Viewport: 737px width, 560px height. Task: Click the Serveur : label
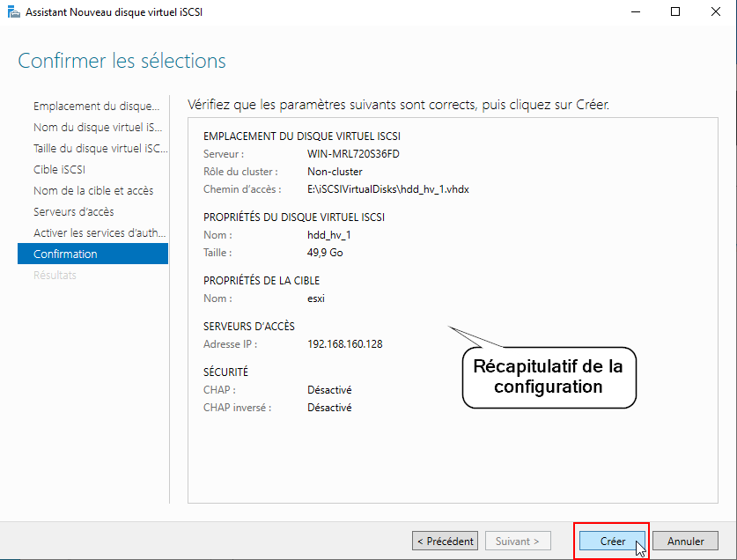click(224, 154)
